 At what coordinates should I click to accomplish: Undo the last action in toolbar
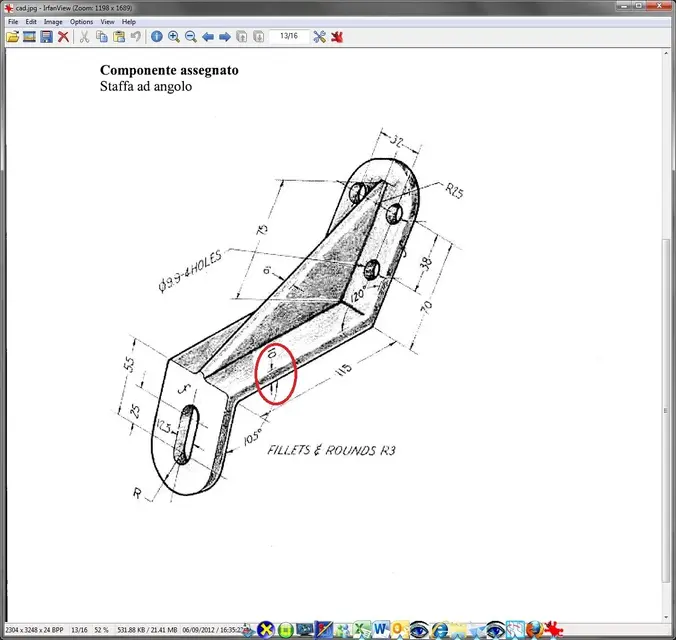click(135, 37)
